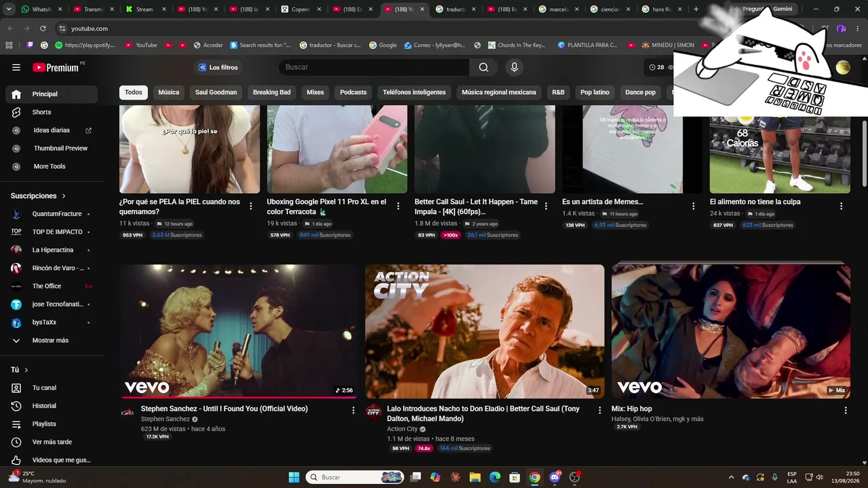Show hidden system tray icons
This screenshot has height=488, width=868.
pyautogui.click(x=731, y=477)
